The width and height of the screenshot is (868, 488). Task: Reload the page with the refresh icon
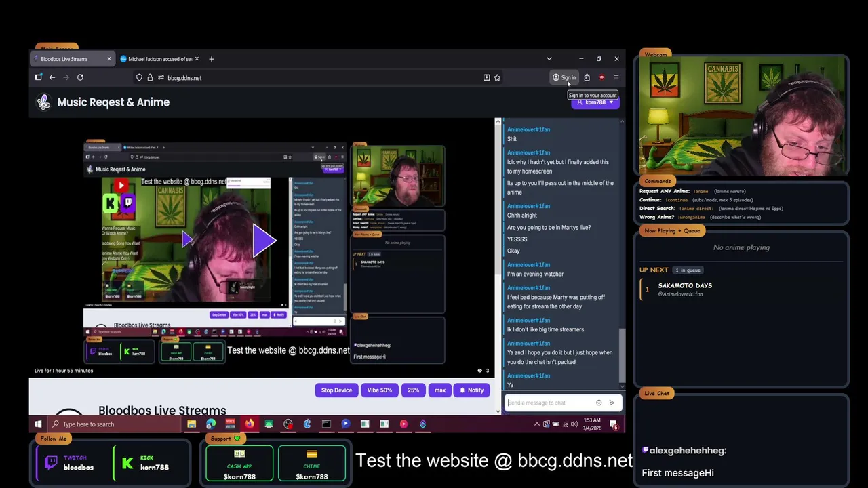80,77
